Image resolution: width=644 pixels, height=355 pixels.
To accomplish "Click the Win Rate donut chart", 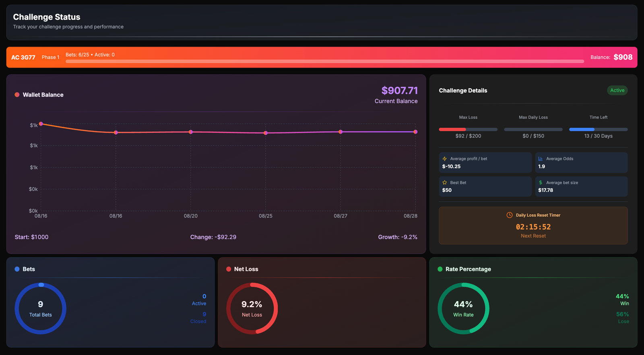I will click(463, 308).
